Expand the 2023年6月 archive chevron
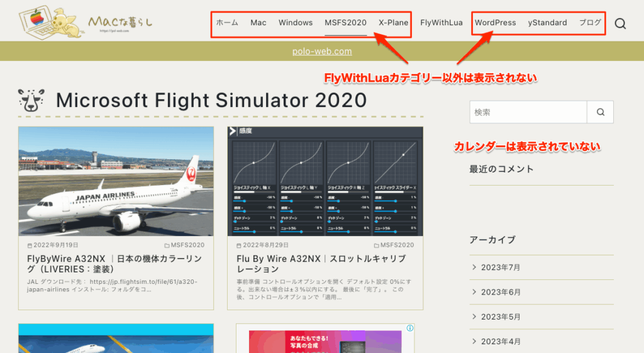Viewport: 644px width, 353px height. pos(474,292)
